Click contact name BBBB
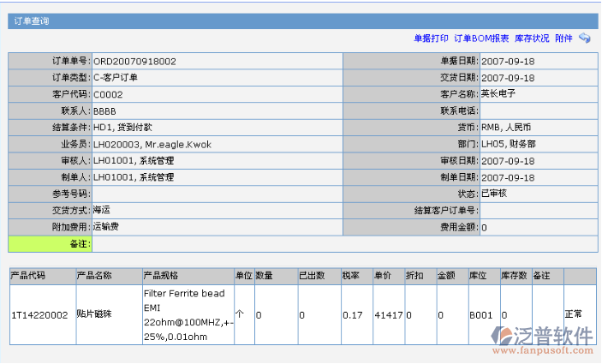This screenshot has height=364, width=602. [x=104, y=111]
